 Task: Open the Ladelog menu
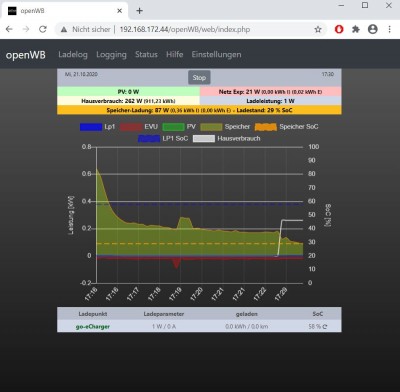pos(73,55)
